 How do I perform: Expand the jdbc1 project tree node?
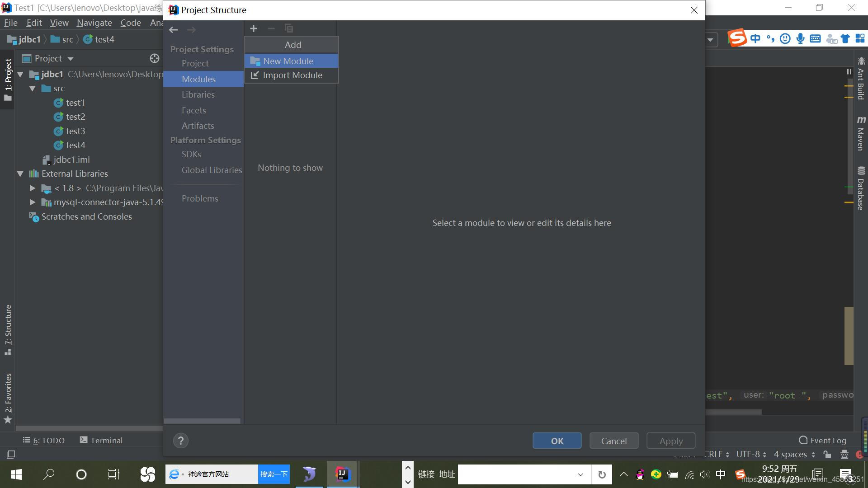click(x=21, y=74)
